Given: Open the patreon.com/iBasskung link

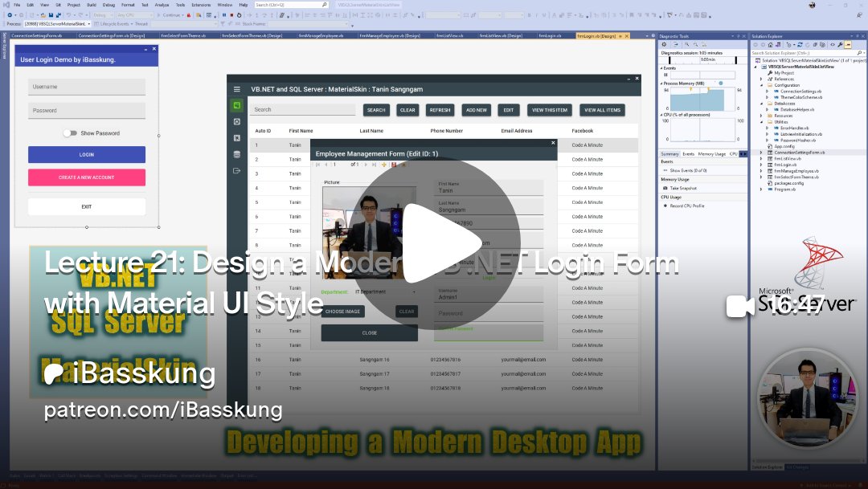Looking at the screenshot, I should tap(162, 410).
